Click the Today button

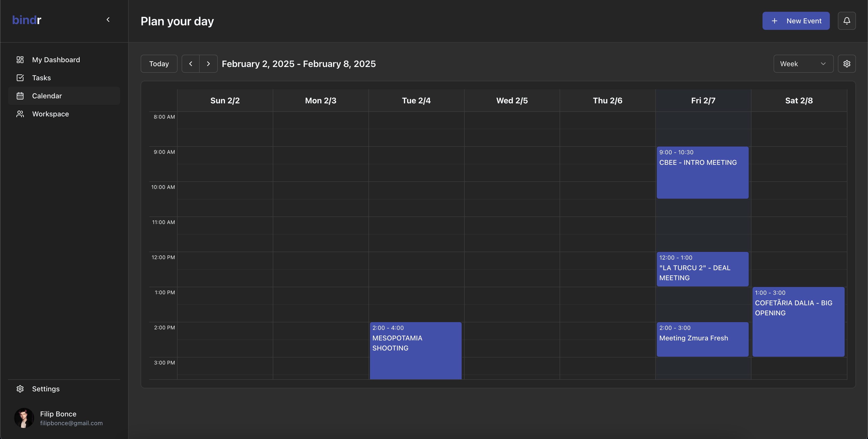pos(159,64)
